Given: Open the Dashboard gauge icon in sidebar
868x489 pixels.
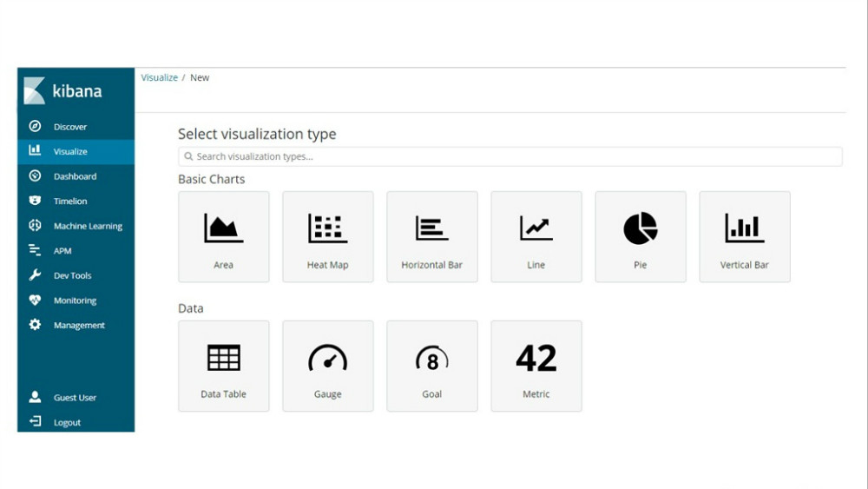Looking at the screenshot, I should pos(35,176).
